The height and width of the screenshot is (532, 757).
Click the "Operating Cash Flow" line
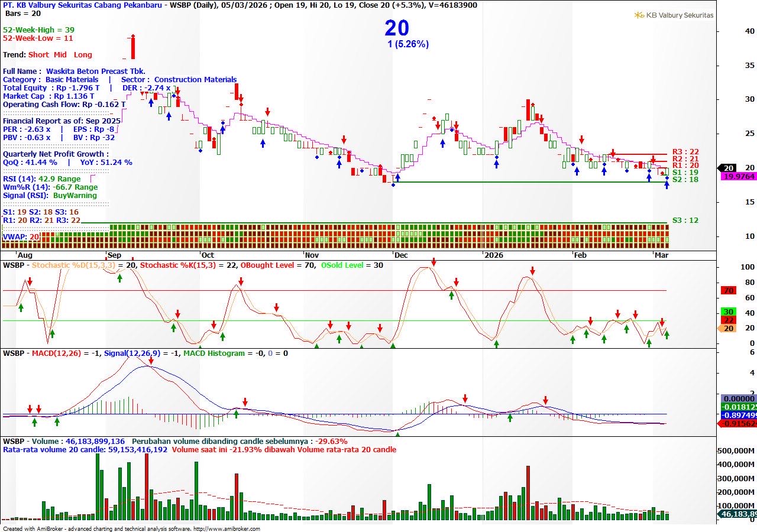point(64,104)
